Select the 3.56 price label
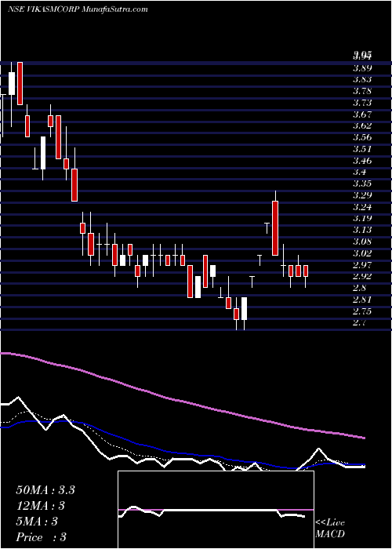Image resolution: width=392 pixels, height=549 pixels. [362, 137]
